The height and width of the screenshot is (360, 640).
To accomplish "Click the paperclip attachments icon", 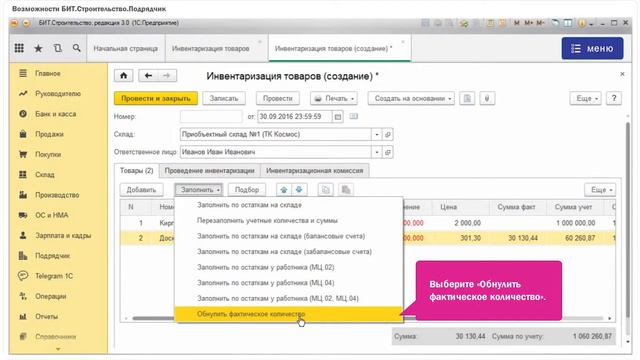I will coord(487,98).
